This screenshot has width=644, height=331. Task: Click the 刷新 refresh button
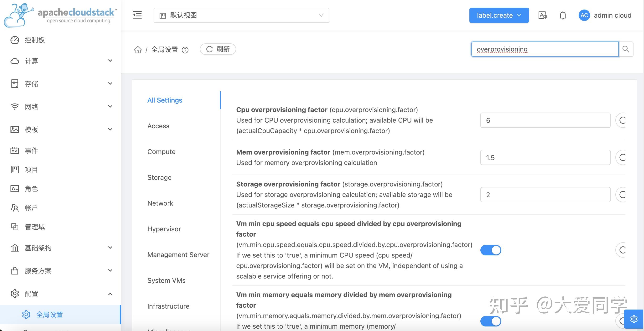point(218,49)
